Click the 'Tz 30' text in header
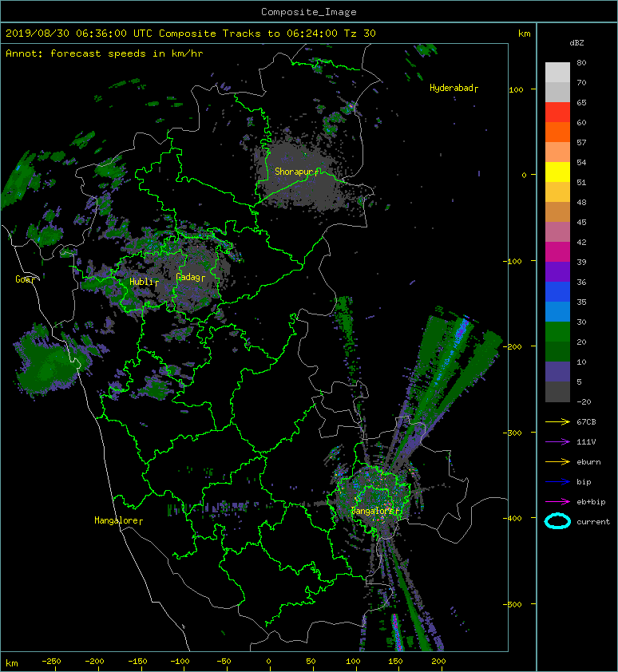 pos(360,34)
